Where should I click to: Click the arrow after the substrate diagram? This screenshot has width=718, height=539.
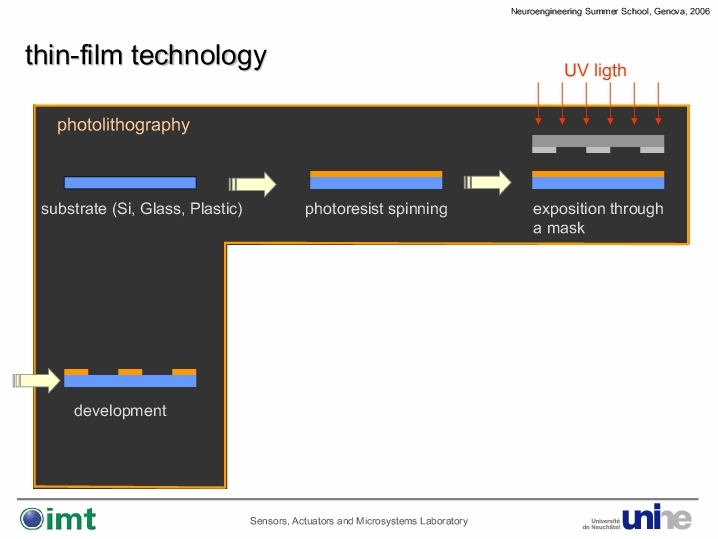[252, 184]
